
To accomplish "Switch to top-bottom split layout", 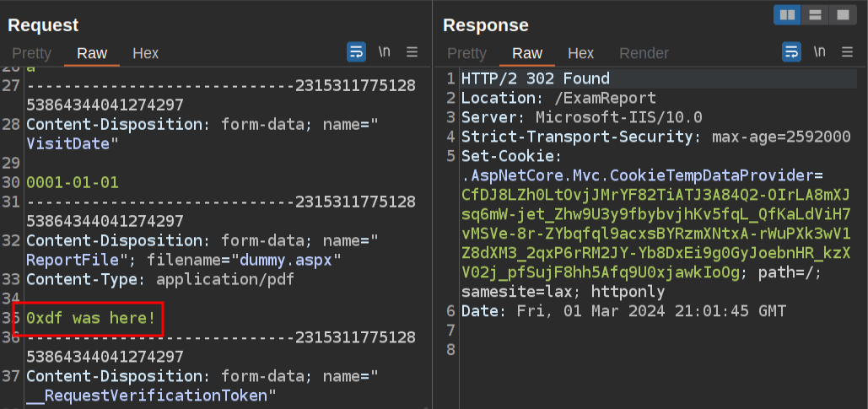I will pyautogui.click(x=814, y=14).
